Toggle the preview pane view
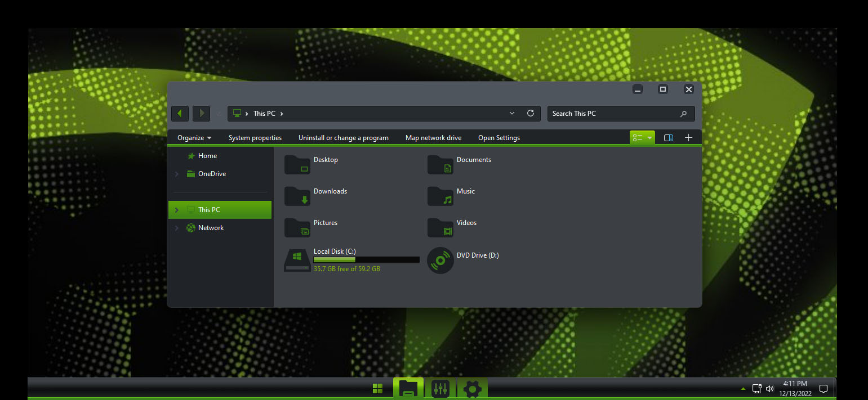Viewport: 868px width, 400px height. click(x=668, y=137)
